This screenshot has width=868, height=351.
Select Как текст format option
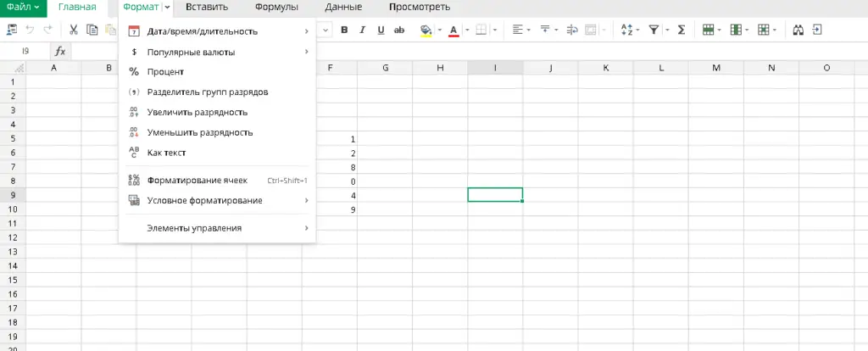[x=166, y=153]
